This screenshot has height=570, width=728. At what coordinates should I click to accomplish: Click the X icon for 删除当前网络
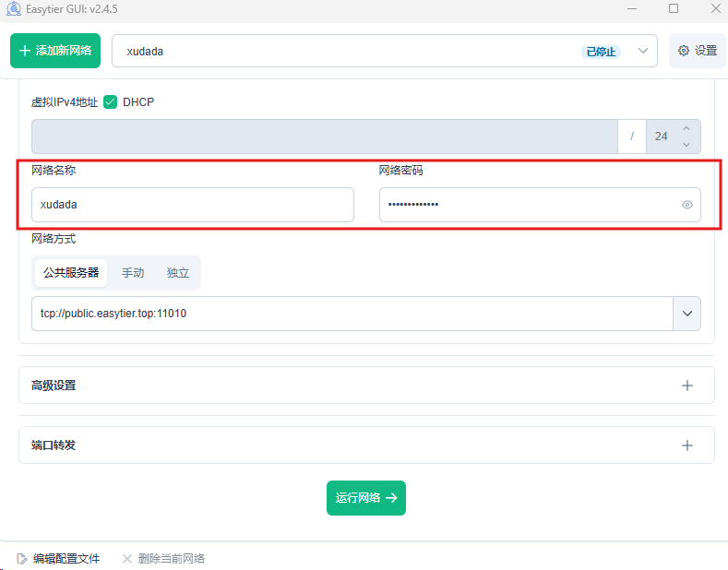[x=127, y=558]
